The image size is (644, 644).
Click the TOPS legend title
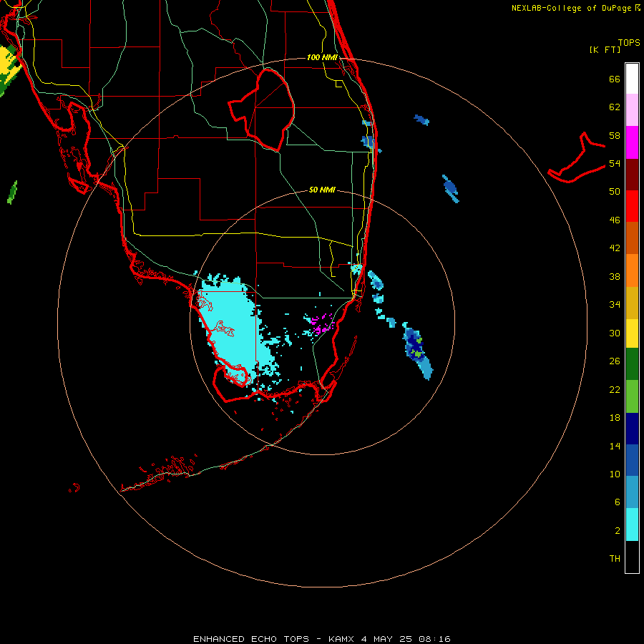(629, 43)
